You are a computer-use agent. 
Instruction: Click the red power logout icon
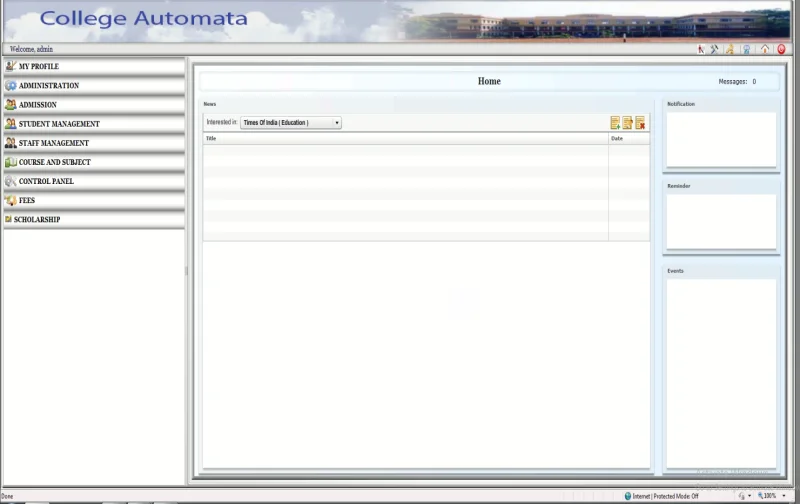(781, 49)
